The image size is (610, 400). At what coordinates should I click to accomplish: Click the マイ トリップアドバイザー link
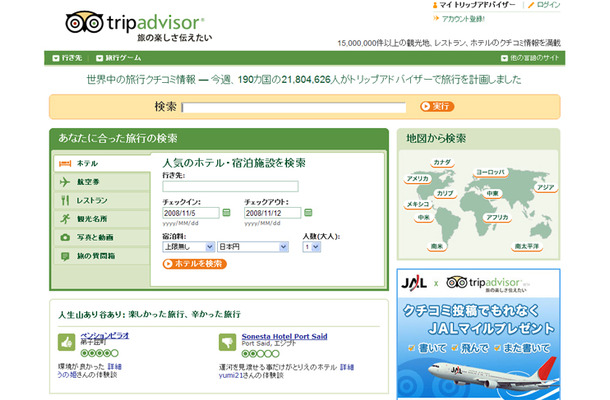[477, 5]
